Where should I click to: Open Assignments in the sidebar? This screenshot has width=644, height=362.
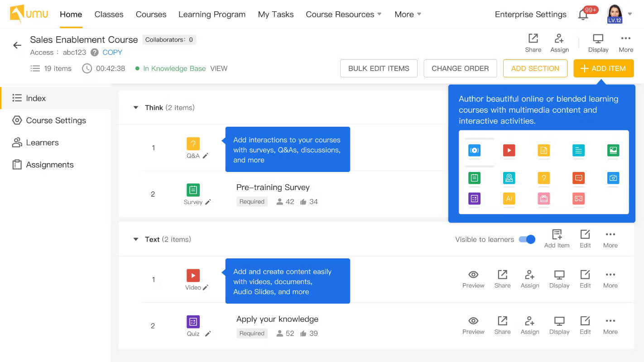point(55,165)
